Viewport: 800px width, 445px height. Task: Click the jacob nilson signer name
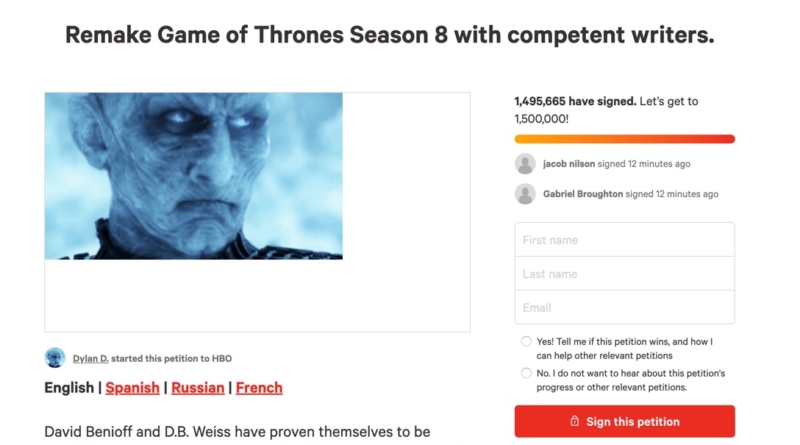[569, 164]
